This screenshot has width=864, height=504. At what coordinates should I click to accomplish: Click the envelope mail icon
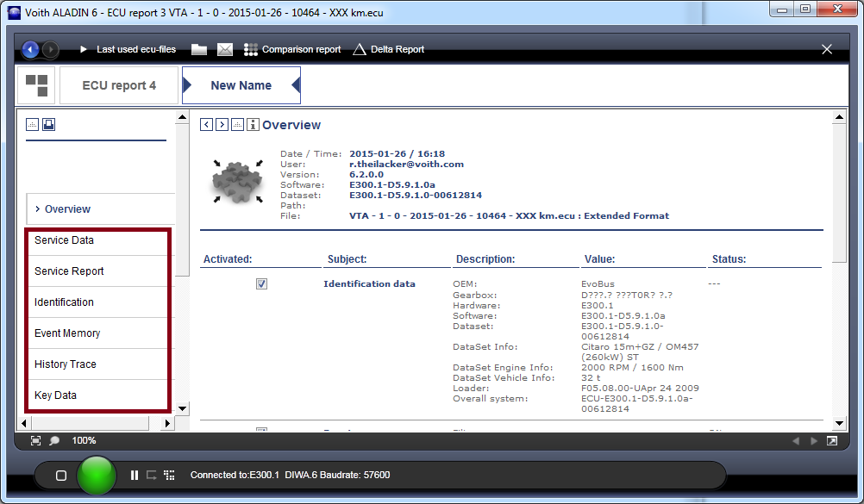click(x=225, y=50)
